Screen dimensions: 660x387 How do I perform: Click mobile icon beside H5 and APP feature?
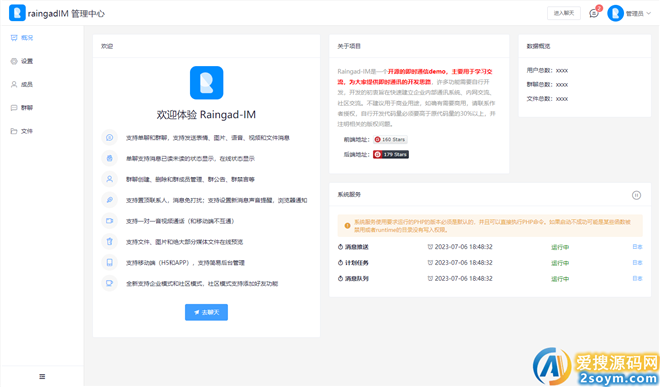(109, 263)
